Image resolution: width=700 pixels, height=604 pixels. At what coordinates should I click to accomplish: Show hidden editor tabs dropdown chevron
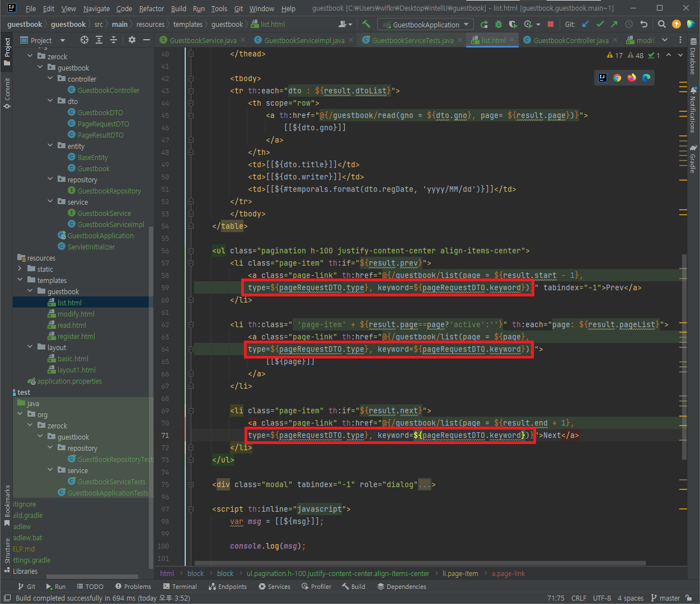coord(665,40)
